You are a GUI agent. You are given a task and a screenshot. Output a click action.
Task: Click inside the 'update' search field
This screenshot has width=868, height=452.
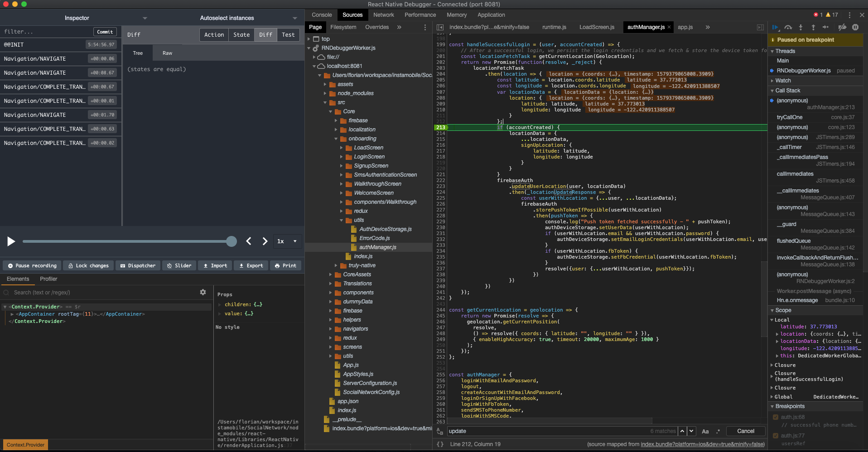[x=498, y=431]
